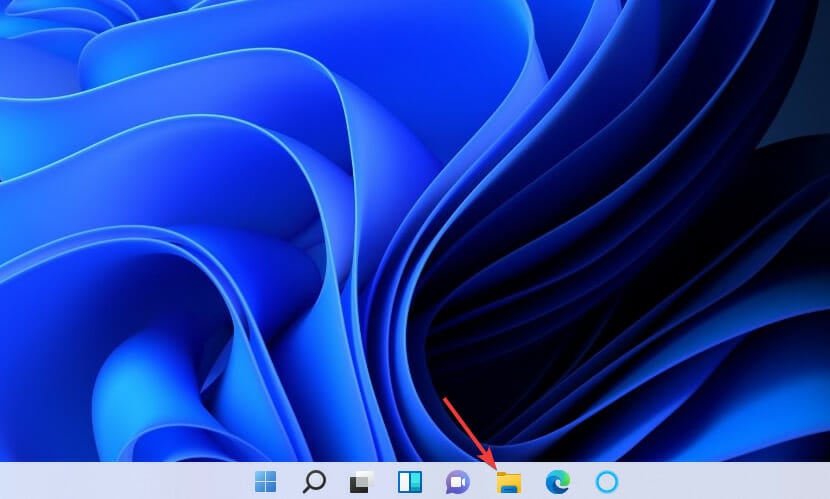Open File Explorer folder icon
The width and height of the screenshot is (830, 499).
tap(509, 483)
